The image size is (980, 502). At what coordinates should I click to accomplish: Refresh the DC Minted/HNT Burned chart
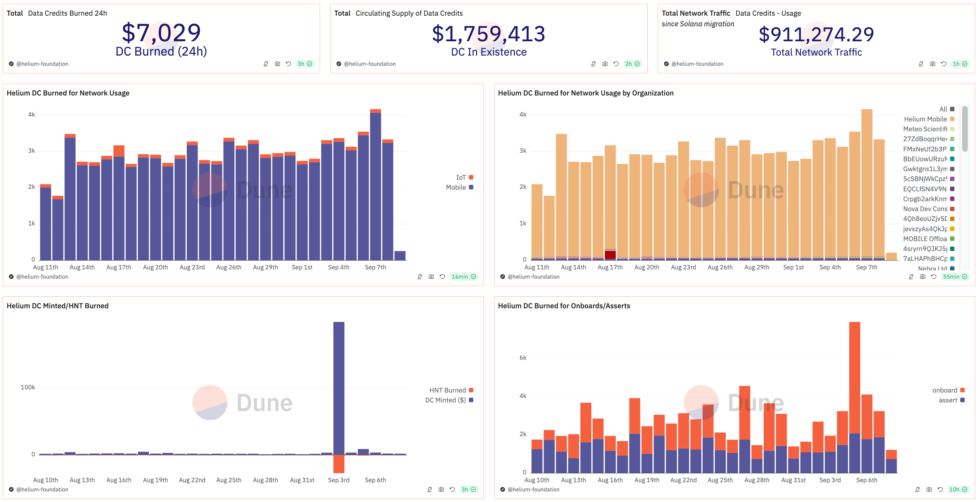(x=452, y=489)
